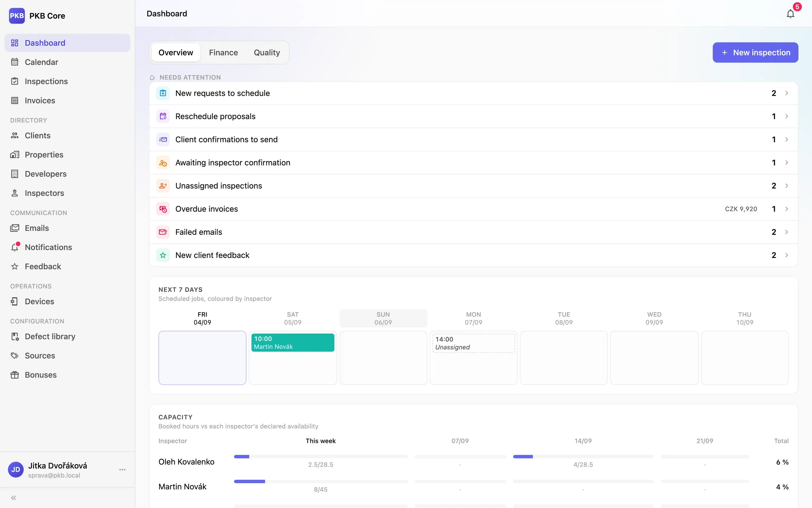
Task: Open the Defect library
Action: pos(67,336)
